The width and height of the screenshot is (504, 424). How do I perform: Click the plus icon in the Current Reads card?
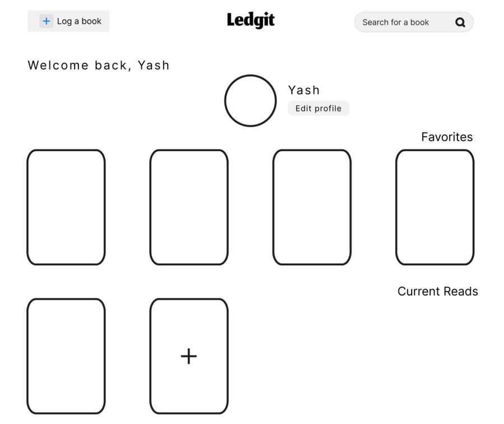click(x=189, y=356)
